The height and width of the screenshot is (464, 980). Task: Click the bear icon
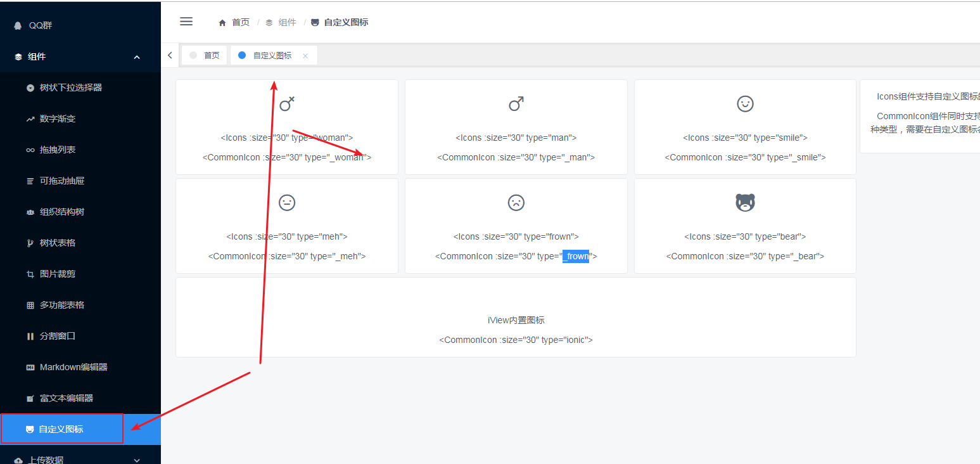point(745,202)
